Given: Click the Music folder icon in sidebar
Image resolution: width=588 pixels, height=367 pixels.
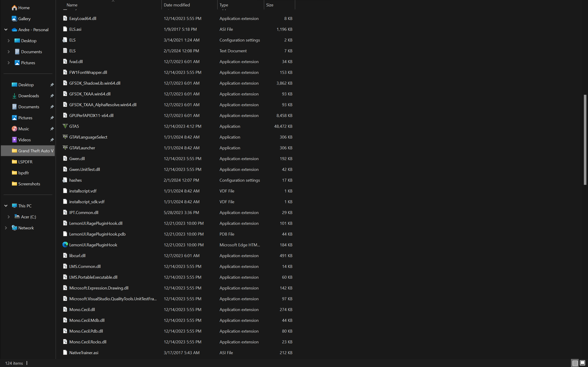Looking at the screenshot, I should click(x=14, y=129).
